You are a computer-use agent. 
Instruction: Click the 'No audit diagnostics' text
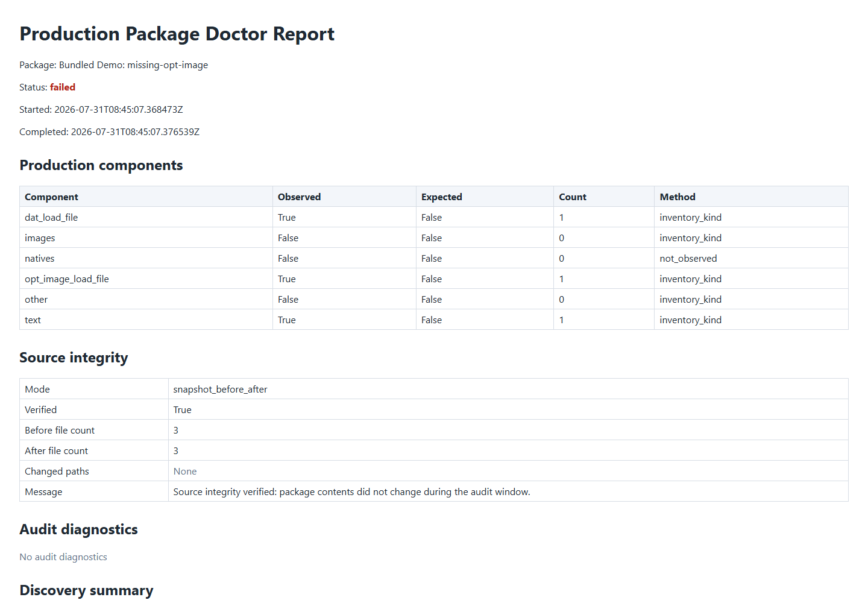point(63,557)
